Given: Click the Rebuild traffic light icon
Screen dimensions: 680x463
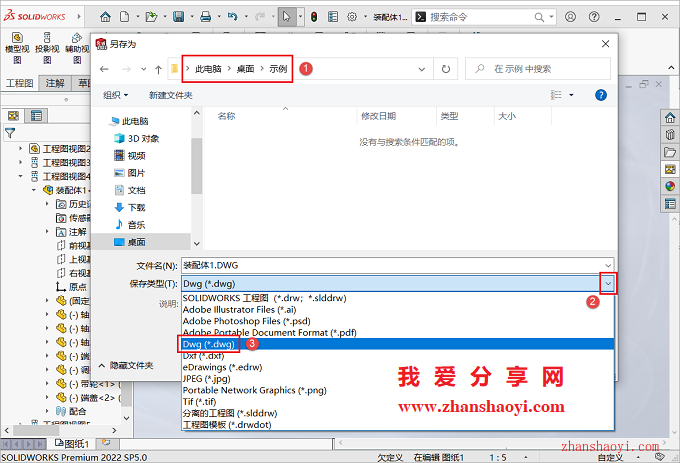Looking at the screenshot, I should click(x=314, y=17).
